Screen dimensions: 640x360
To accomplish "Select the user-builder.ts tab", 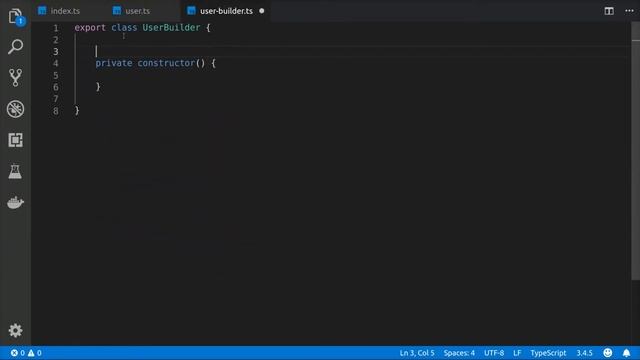I will (x=226, y=11).
